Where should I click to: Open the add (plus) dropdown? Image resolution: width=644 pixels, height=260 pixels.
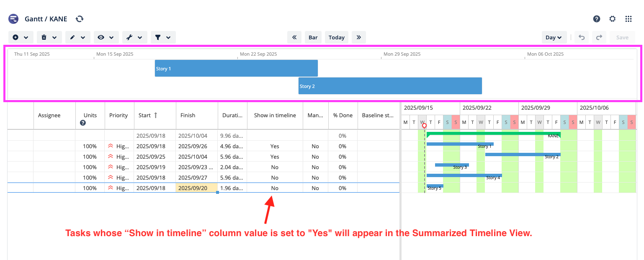pos(21,37)
